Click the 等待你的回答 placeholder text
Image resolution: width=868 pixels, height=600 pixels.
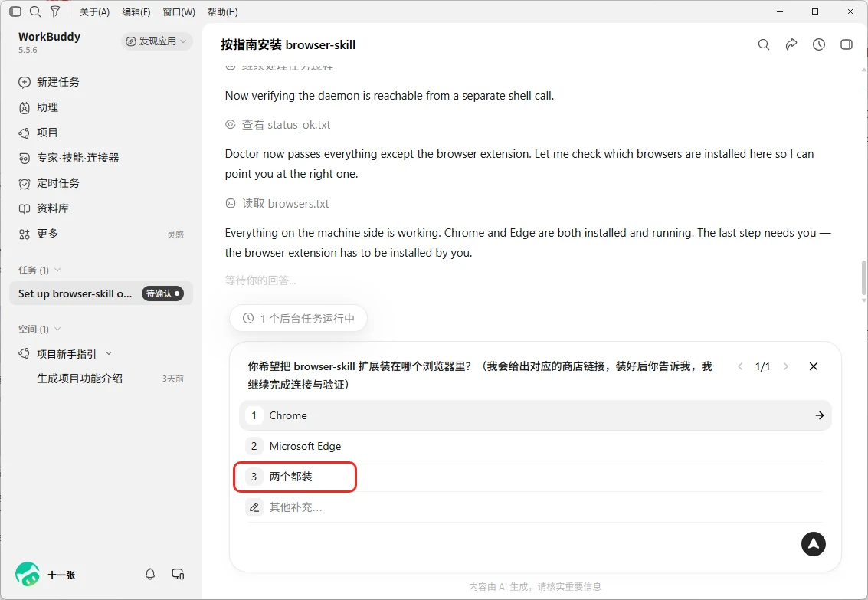pyautogui.click(x=260, y=280)
